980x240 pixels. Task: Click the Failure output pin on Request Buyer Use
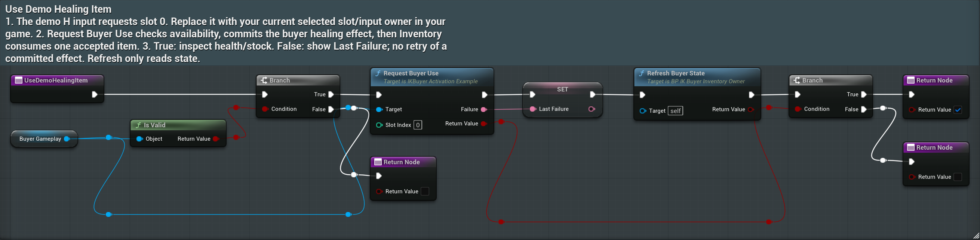[484, 109]
